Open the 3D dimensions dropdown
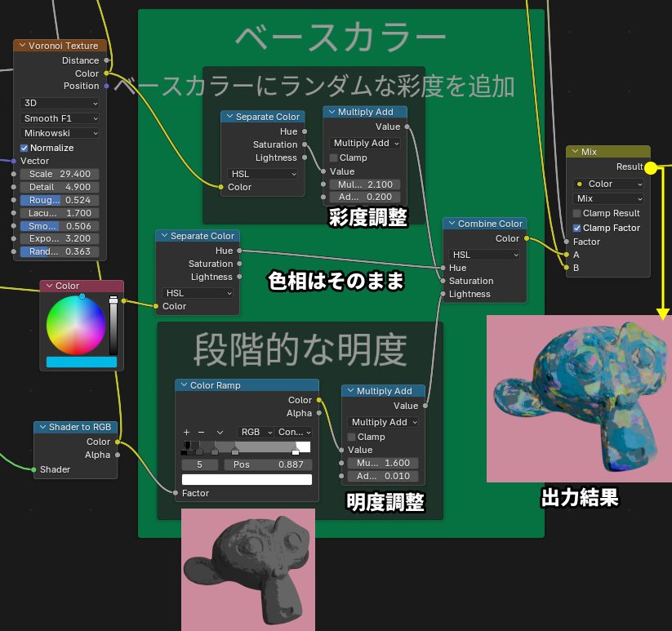 click(60, 104)
